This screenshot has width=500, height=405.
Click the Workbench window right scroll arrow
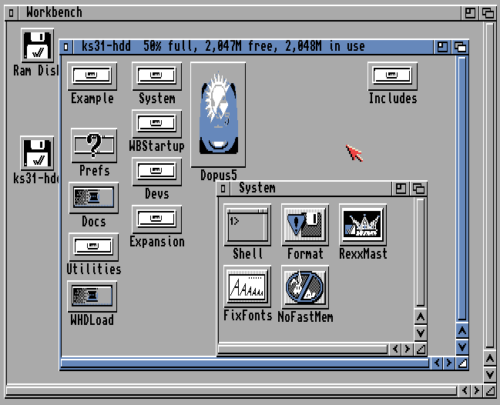(477, 390)
